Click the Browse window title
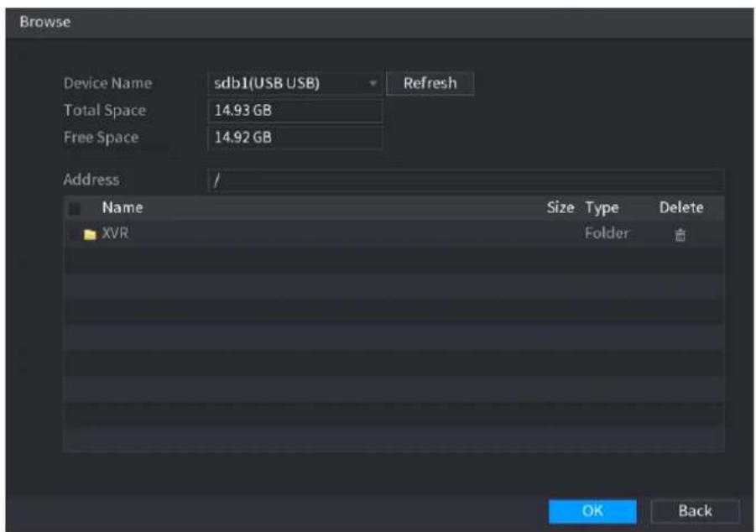Screen dimensions: 756x532 tap(44, 22)
